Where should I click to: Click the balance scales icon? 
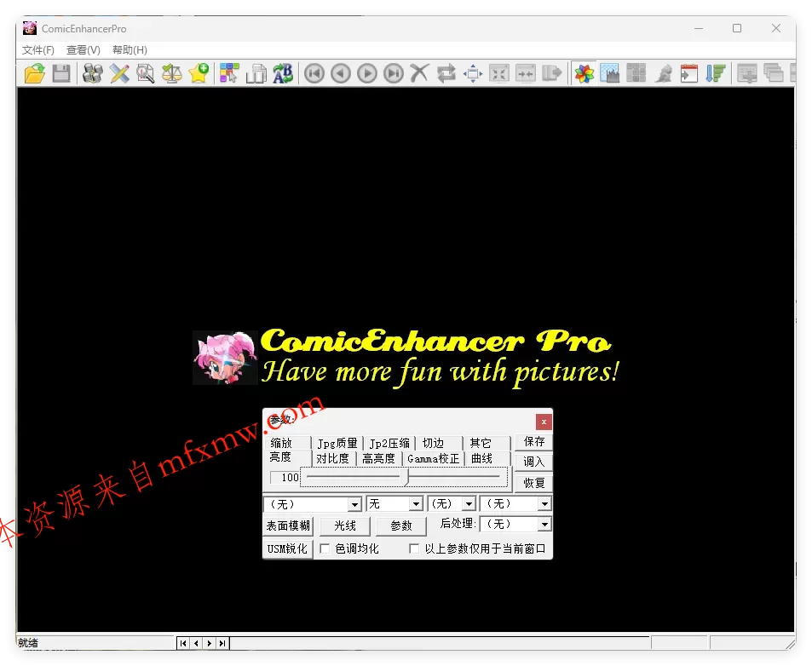tap(172, 73)
